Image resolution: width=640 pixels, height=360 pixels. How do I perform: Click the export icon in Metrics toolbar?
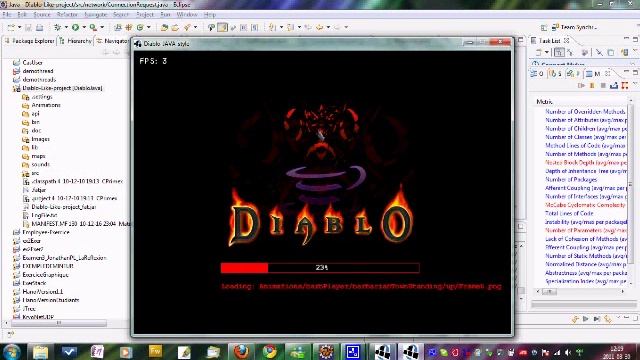click(614, 85)
